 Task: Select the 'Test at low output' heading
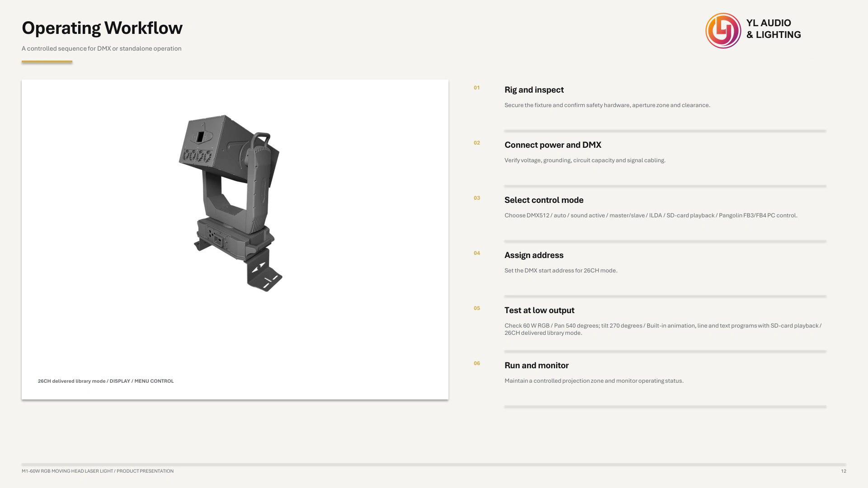click(539, 310)
